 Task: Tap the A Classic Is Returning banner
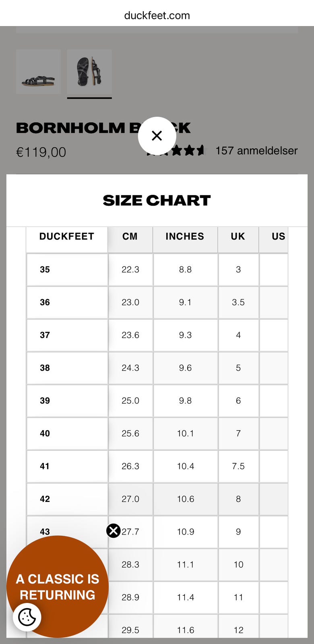[x=58, y=587]
